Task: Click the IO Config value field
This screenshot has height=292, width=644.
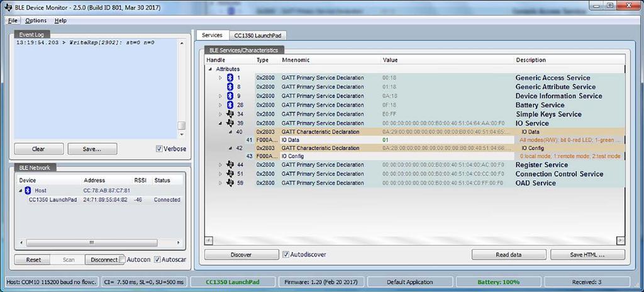Action: tap(447, 156)
